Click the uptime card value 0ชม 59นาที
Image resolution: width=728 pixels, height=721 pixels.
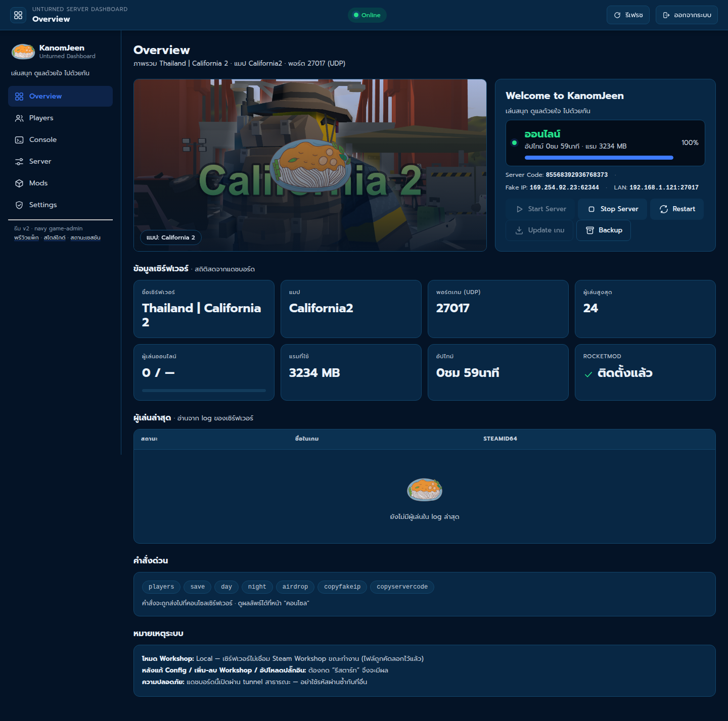click(x=468, y=373)
